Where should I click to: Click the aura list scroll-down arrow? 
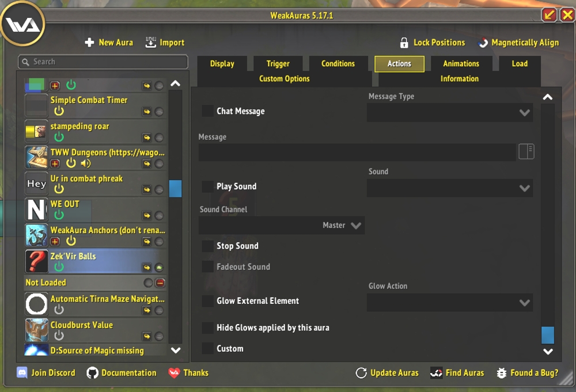(176, 350)
